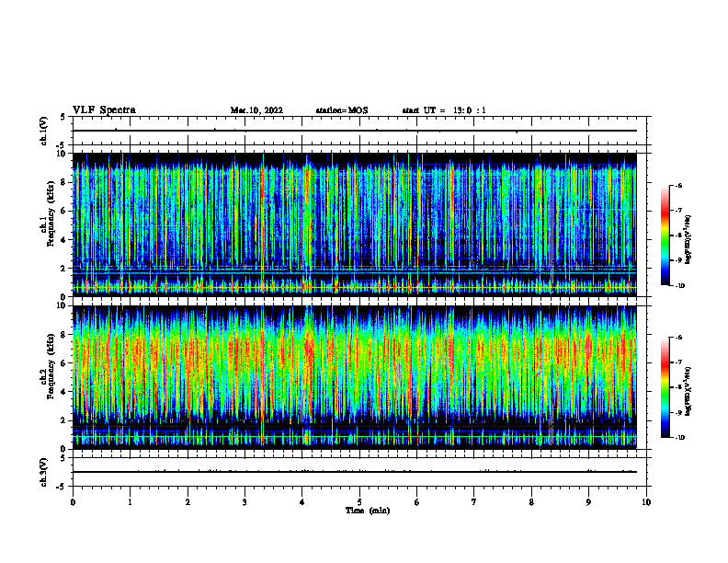Screen dimensions: 728x563
Task: Click the time axis tick label '1'
Action: pos(130,502)
